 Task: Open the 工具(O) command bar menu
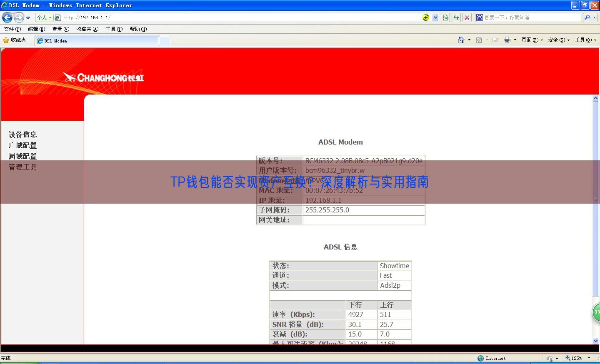tap(585, 40)
